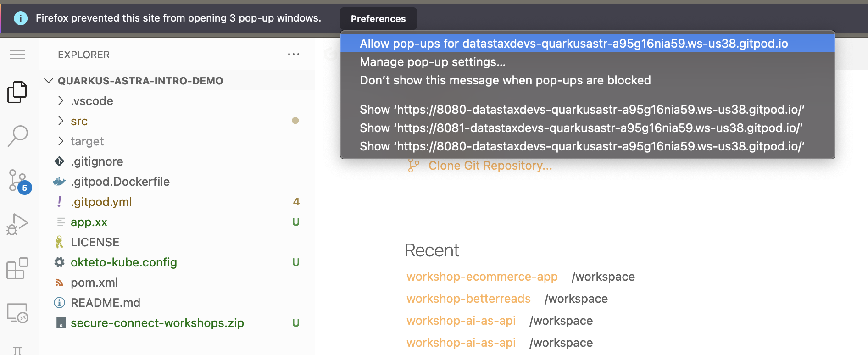The height and width of the screenshot is (355, 868).
Task: Click the zip icon beside secure-connect-workshops.zip
Action: [61, 323]
